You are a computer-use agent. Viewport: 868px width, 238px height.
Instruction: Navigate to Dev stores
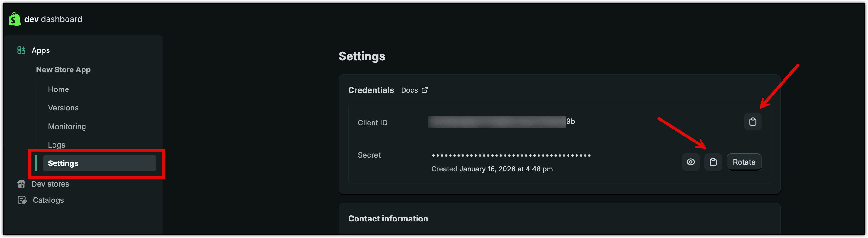tap(50, 184)
